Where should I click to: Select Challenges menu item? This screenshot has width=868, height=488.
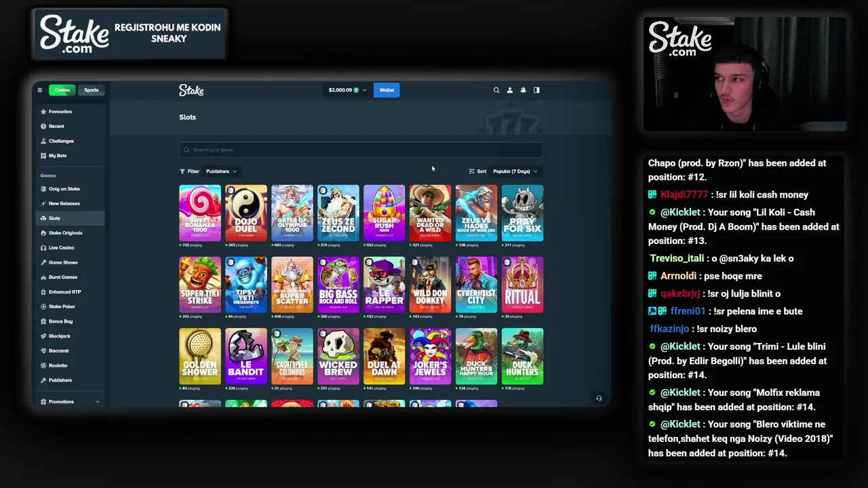[70, 141]
